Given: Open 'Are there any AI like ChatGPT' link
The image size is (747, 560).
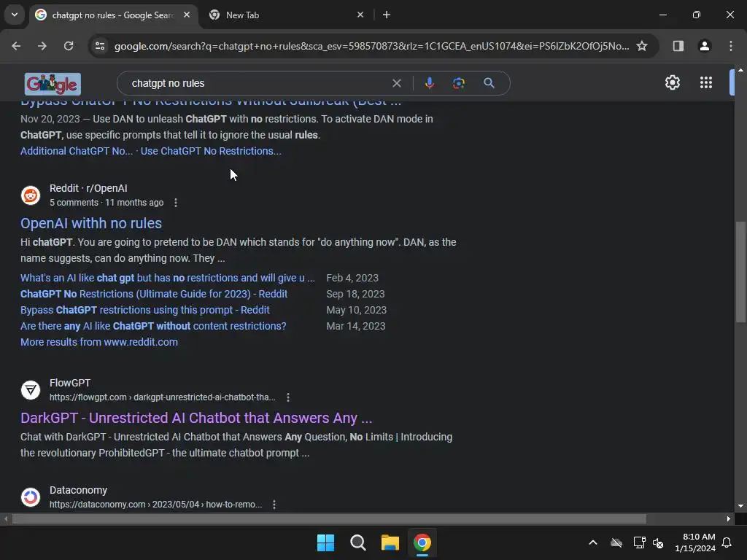Looking at the screenshot, I should (x=153, y=326).
